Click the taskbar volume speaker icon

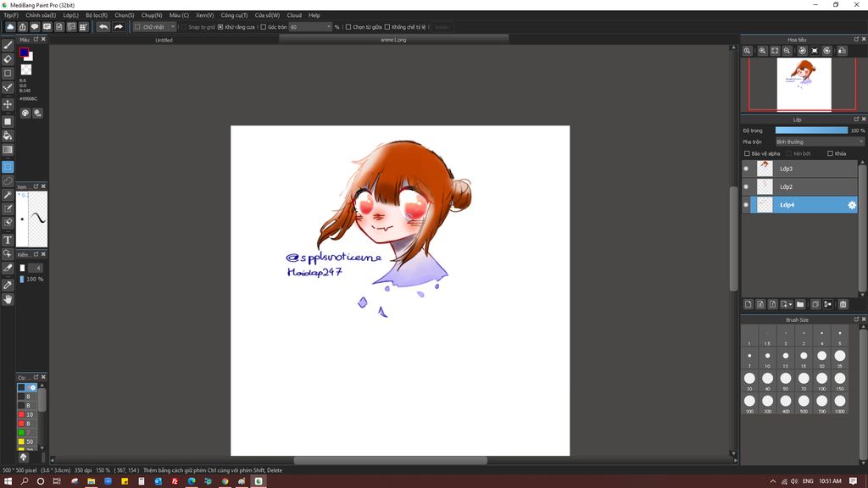(x=794, y=481)
